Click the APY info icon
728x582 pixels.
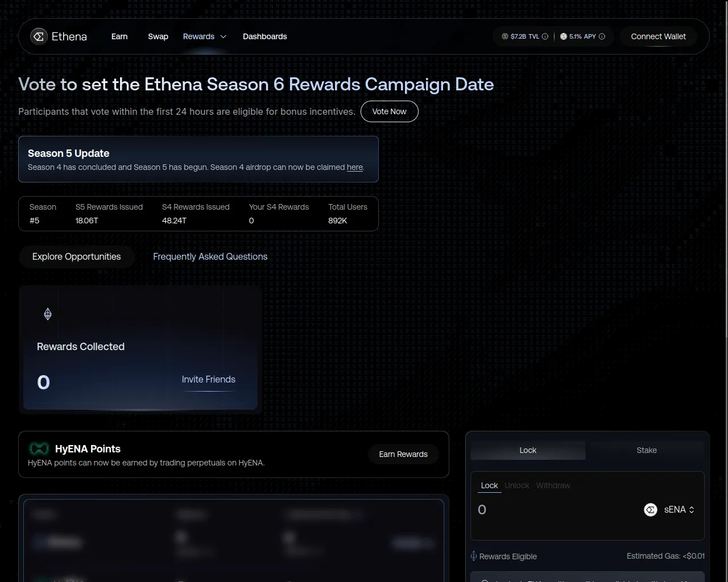(x=602, y=36)
